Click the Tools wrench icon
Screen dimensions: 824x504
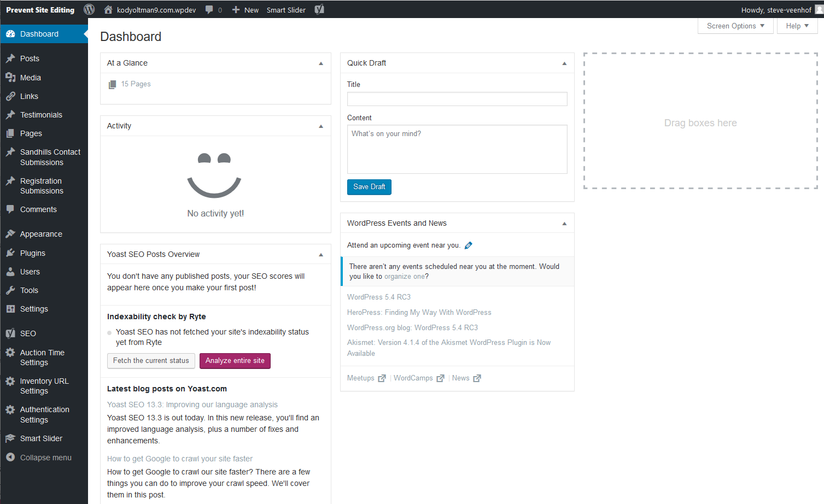tap(10, 290)
